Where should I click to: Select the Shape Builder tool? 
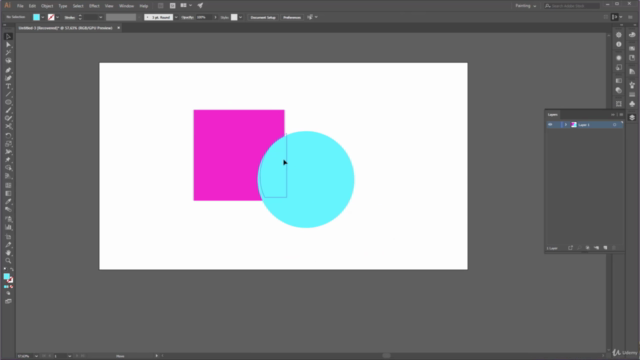8,168
